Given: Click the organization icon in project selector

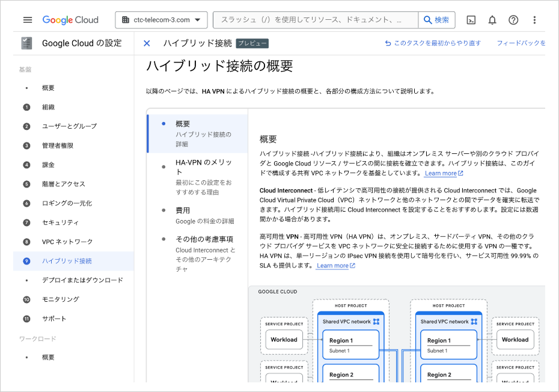Looking at the screenshot, I should coord(126,20).
